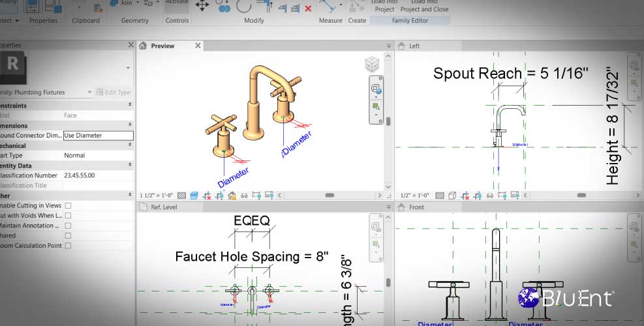The height and width of the screenshot is (326, 644).
Task: Click the 1/2" = 1'-0" scale in Left view
Action: [x=414, y=196]
